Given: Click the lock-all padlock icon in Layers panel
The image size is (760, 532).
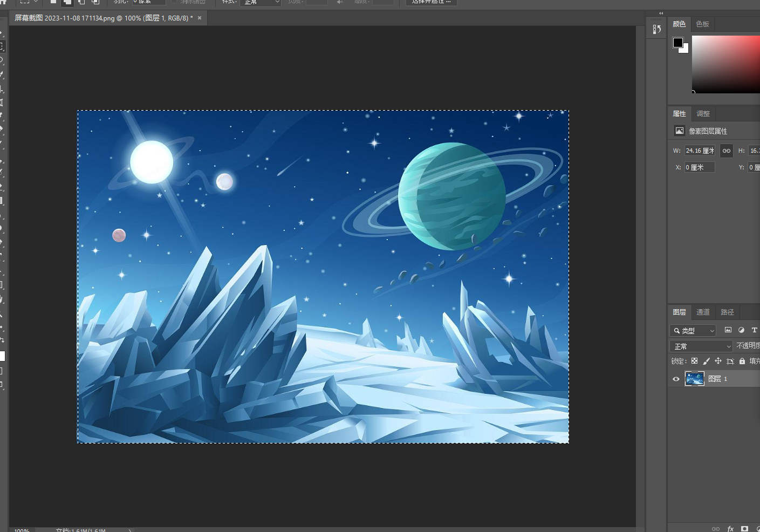Looking at the screenshot, I should click(742, 362).
